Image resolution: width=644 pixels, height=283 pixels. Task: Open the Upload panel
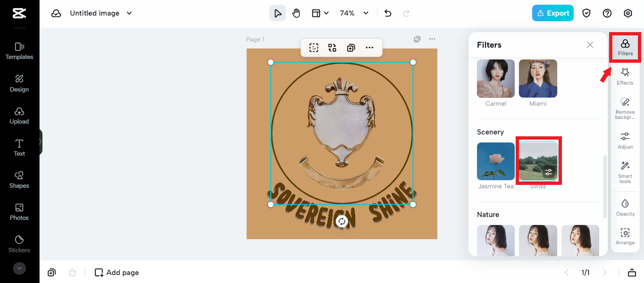point(19,115)
